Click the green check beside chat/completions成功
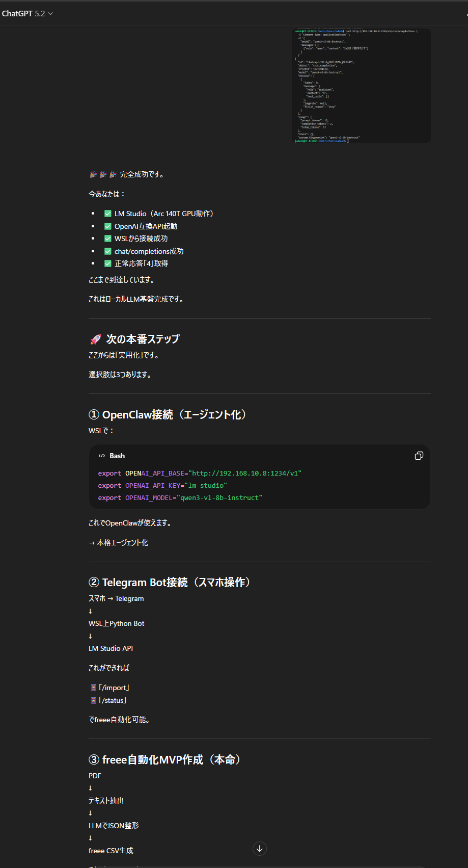The height and width of the screenshot is (868, 468). (108, 251)
